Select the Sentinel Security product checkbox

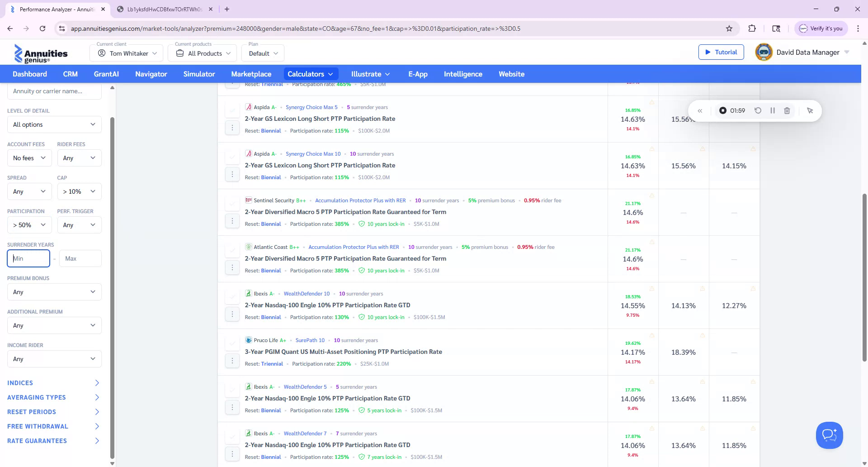pyautogui.click(x=232, y=204)
